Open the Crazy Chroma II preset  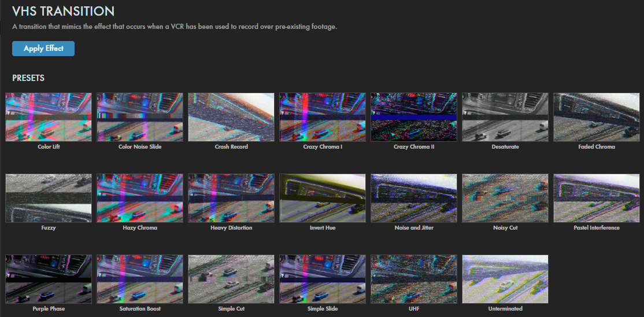(414, 117)
